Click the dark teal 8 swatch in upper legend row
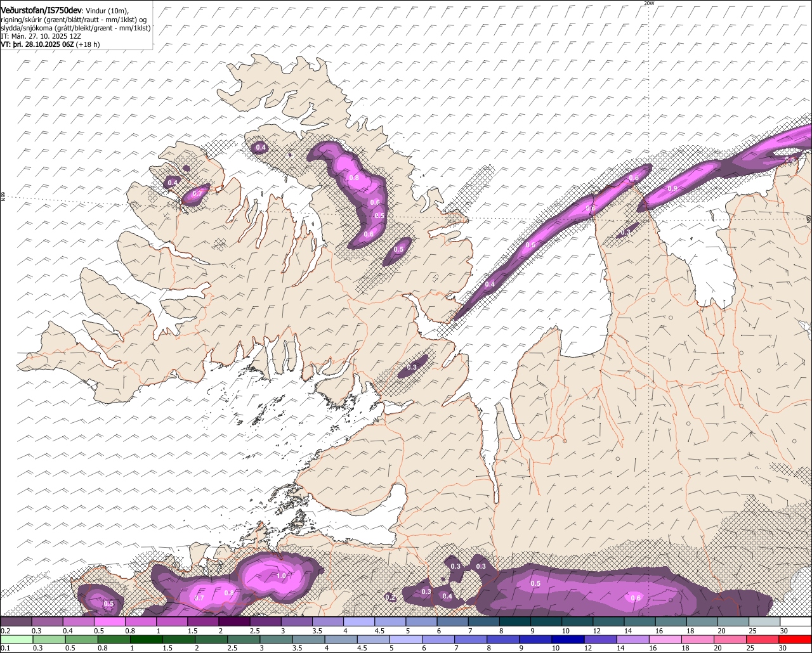The height and width of the screenshot is (653, 812). [515, 621]
